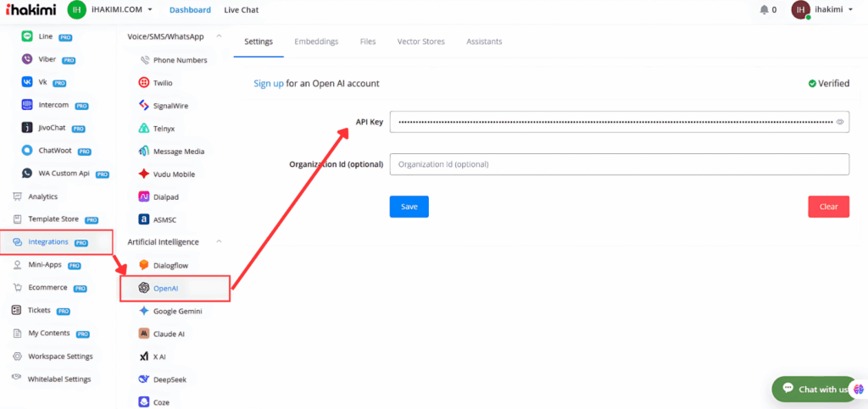This screenshot has height=409, width=868.
Task: Click the Google Gemini icon
Action: point(144,311)
